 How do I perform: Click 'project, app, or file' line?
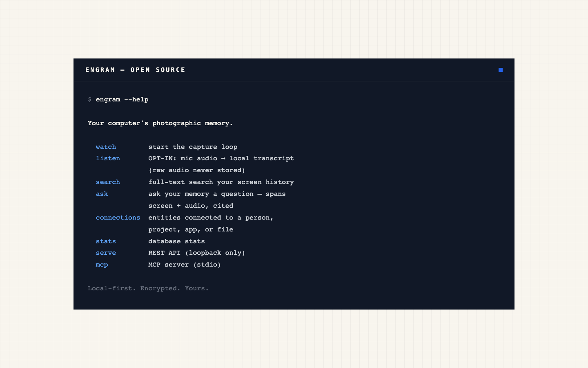click(191, 229)
